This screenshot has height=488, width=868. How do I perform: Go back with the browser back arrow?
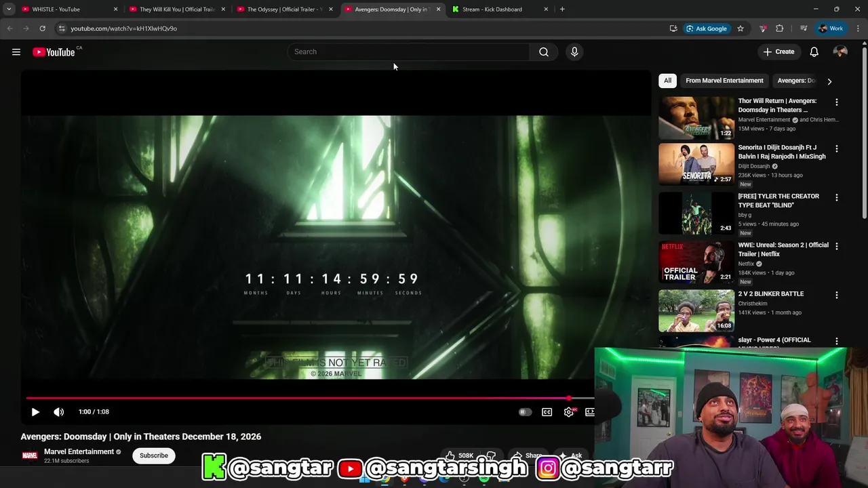(9, 28)
